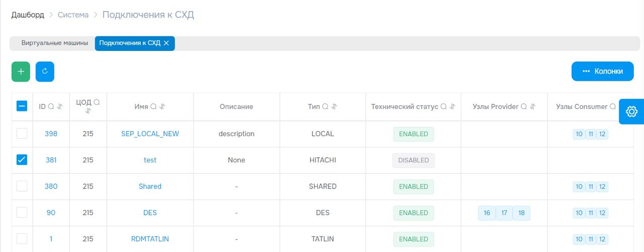The height and width of the screenshot is (252, 644).
Task: Check the SEP_LOCAL_NEW row checkbox
Action: click(x=22, y=134)
